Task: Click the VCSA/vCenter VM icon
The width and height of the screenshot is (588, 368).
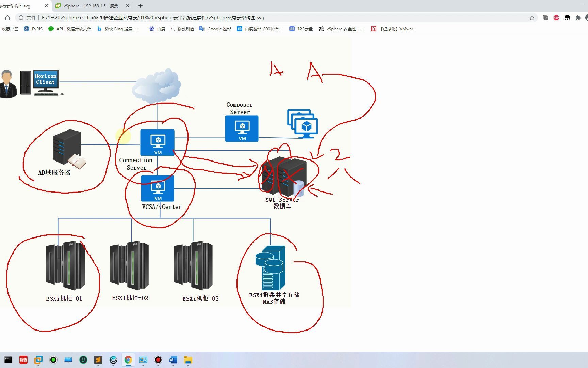Action: [x=158, y=188]
